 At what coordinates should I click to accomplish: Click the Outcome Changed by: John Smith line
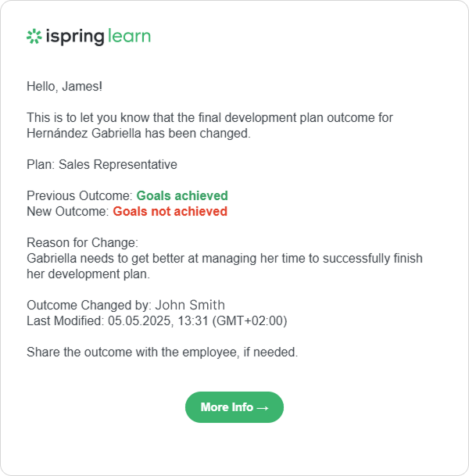(x=126, y=305)
